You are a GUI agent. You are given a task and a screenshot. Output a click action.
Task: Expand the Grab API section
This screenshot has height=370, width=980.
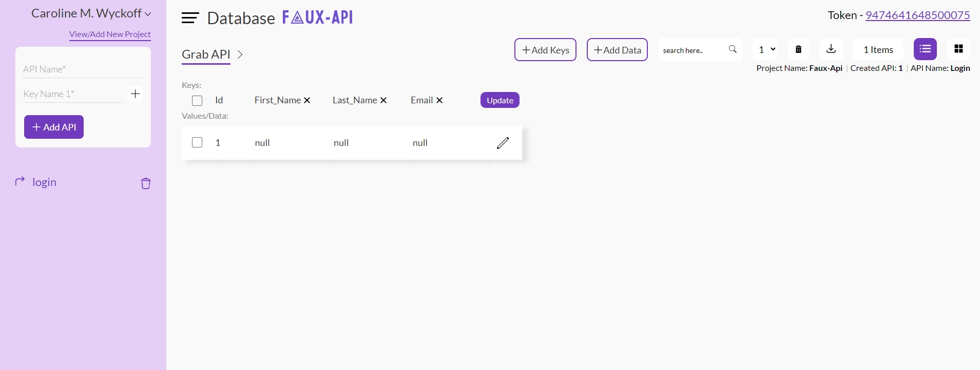(x=240, y=54)
